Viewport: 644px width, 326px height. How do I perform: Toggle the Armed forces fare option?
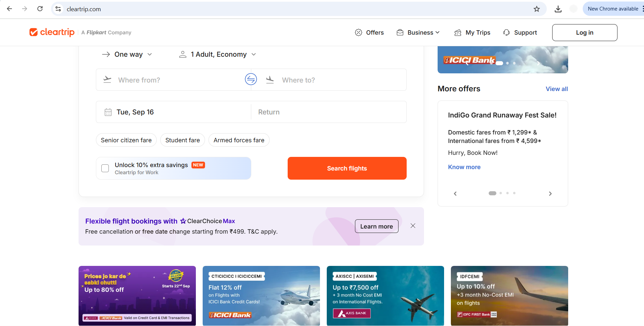click(239, 140)
